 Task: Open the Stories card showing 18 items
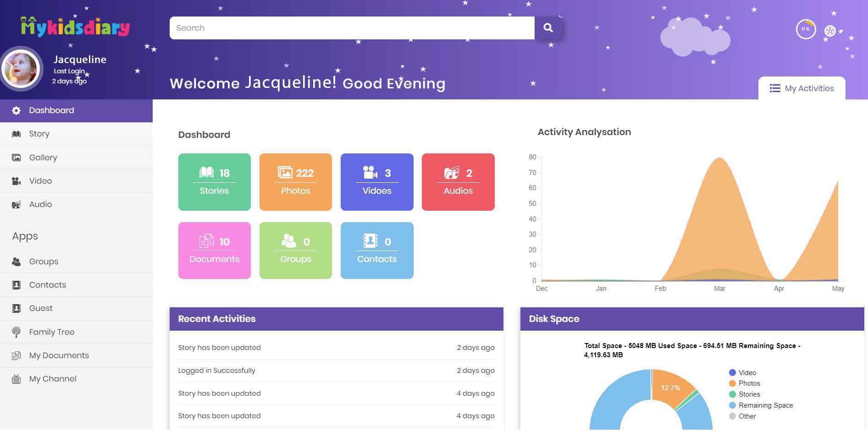click(x=214, y=181)
